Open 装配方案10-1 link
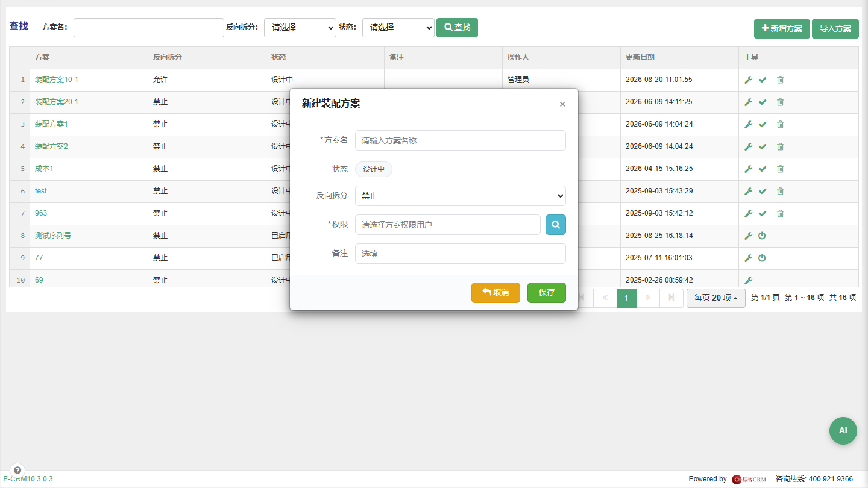868x488 pixels. click(57, 80)
